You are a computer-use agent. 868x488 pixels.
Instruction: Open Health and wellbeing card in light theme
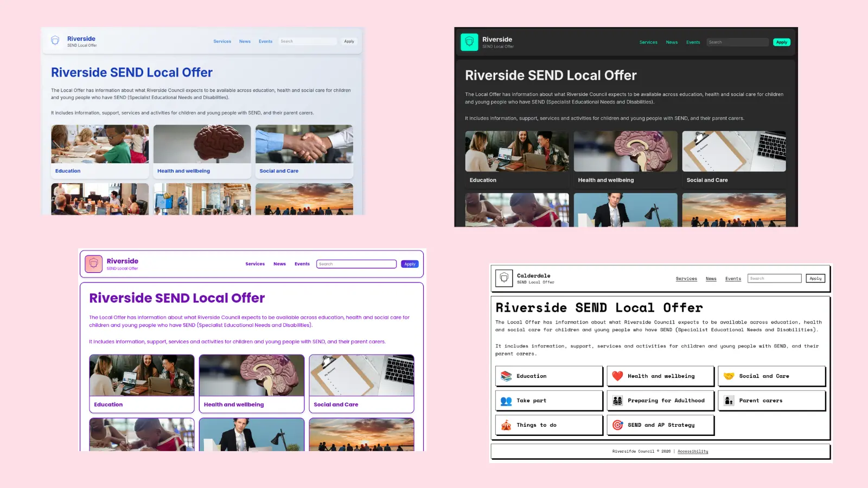coord(202,152)
